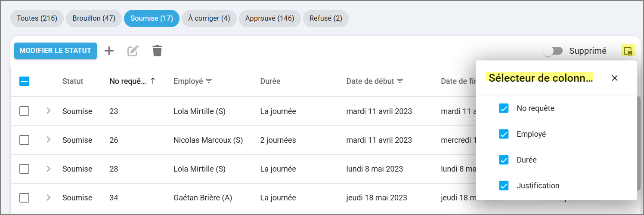Toggle the select-all header checkbox
The height and width of the screenshot is (215, 644).
(x=25, y=81)
